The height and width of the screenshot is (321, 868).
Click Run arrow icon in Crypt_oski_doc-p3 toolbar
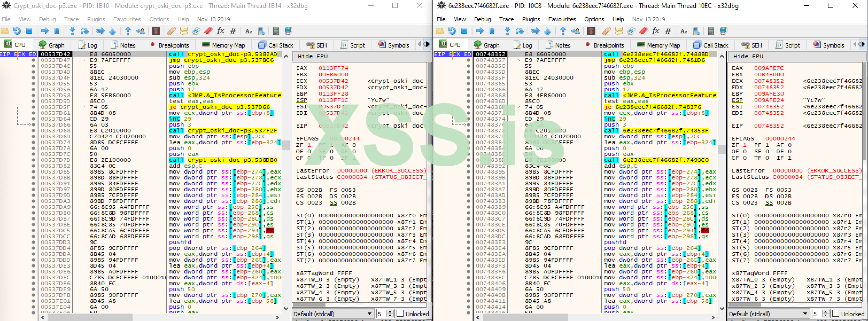(x=44, y=31)
